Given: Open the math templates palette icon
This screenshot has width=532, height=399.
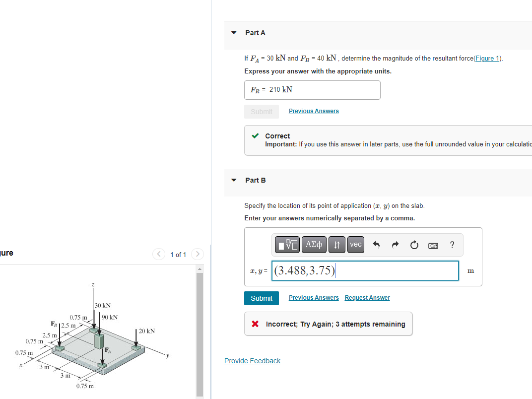Looking at the screenshot, I should [287, 244].
